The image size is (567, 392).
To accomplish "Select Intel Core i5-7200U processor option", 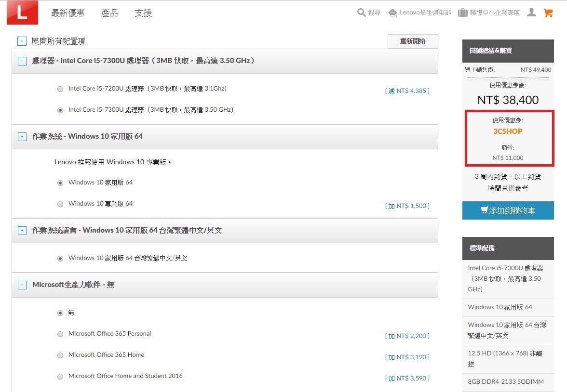I will pyautogui.click(x=60, y=89).
